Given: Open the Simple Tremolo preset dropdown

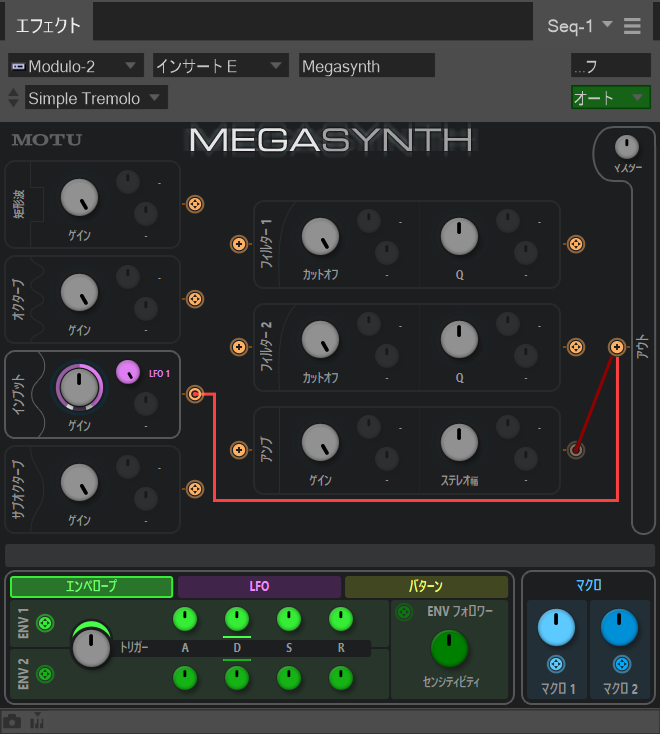Looking at the screenshot, I should 96,98.
